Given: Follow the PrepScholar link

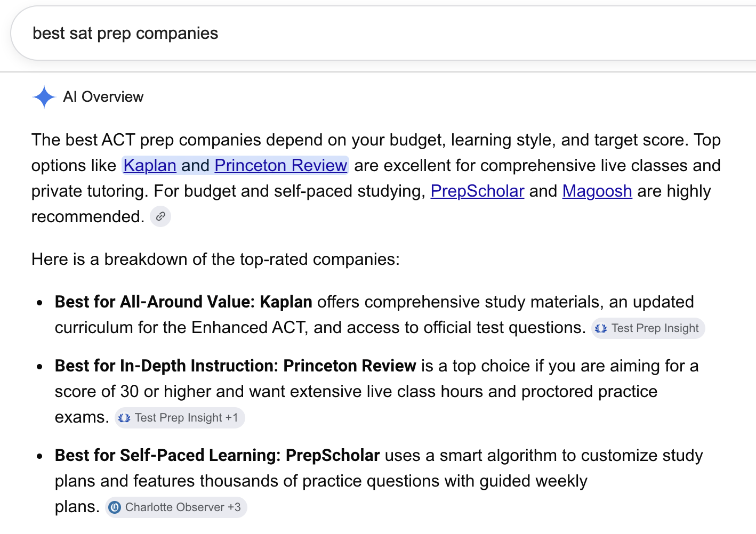Looking at the screenshot, I should [477, 191].
